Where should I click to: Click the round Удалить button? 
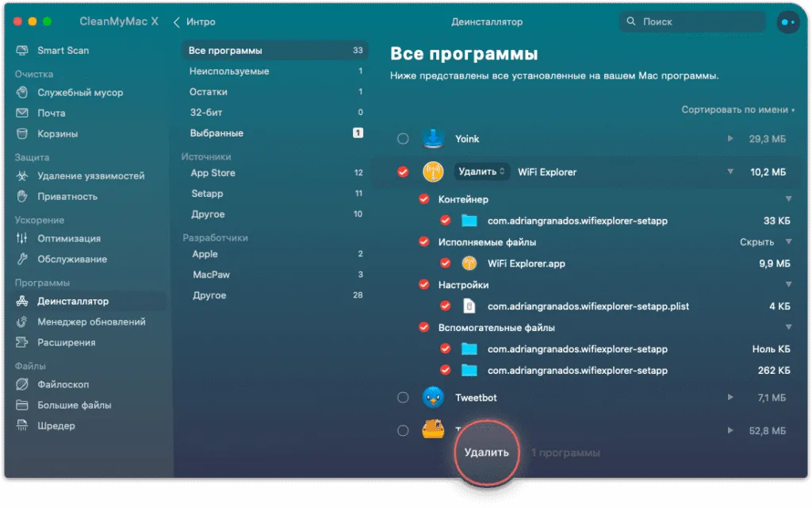pos(487,452)
